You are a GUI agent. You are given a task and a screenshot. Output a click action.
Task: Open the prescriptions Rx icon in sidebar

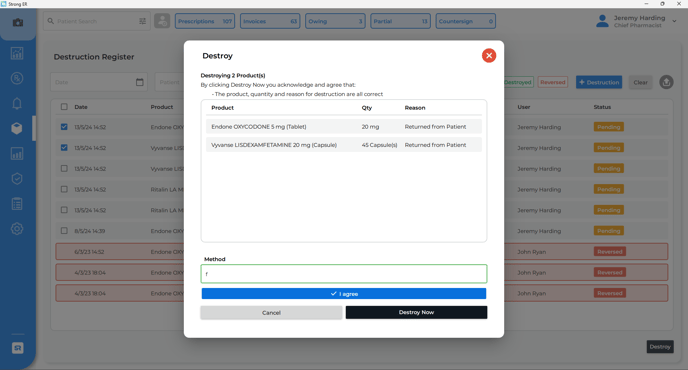click(x=17, y=79)
